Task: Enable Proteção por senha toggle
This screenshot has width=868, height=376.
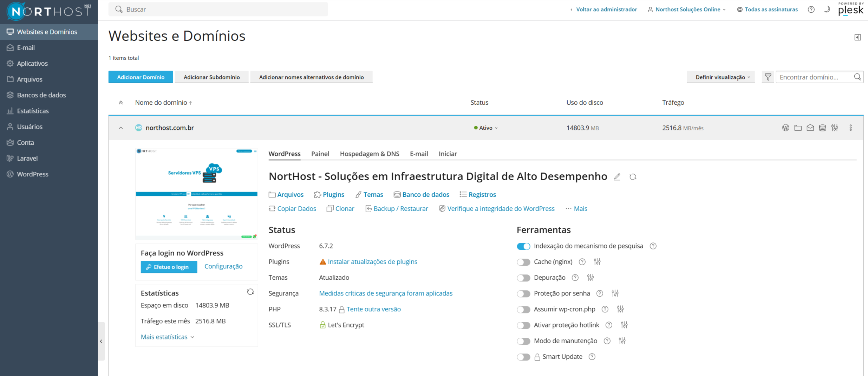Action: (523, 294)
